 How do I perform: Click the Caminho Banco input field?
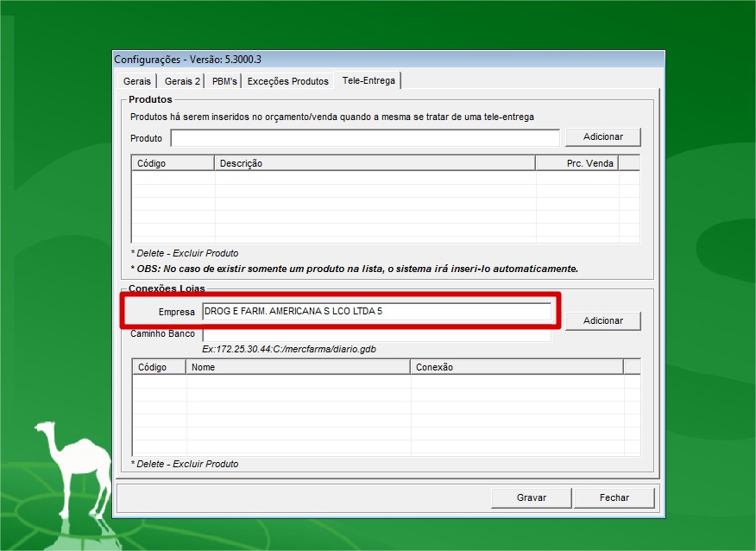[376, 334]
